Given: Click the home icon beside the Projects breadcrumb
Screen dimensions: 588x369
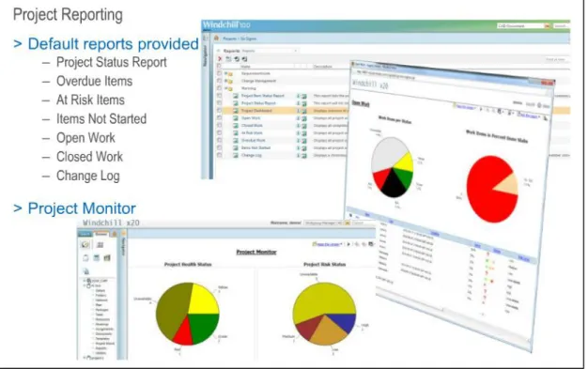Looking at the screenshot, I should [x=216, y=38].
